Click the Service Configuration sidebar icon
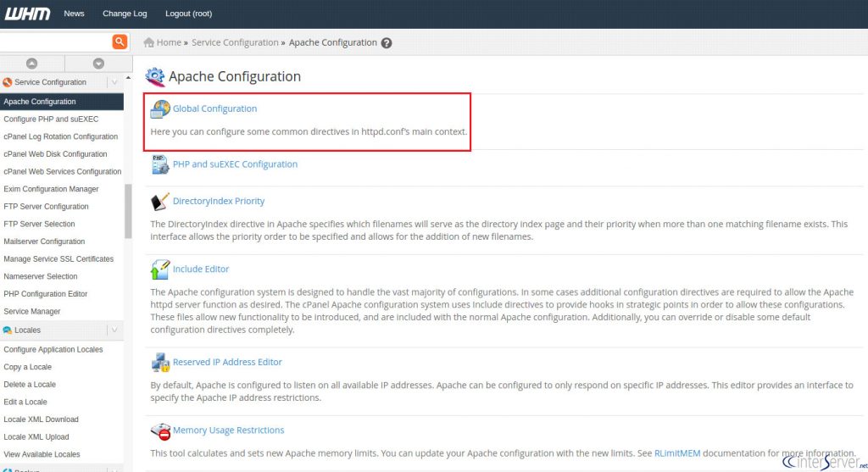 pyautogui.click(x=7, y=82)
